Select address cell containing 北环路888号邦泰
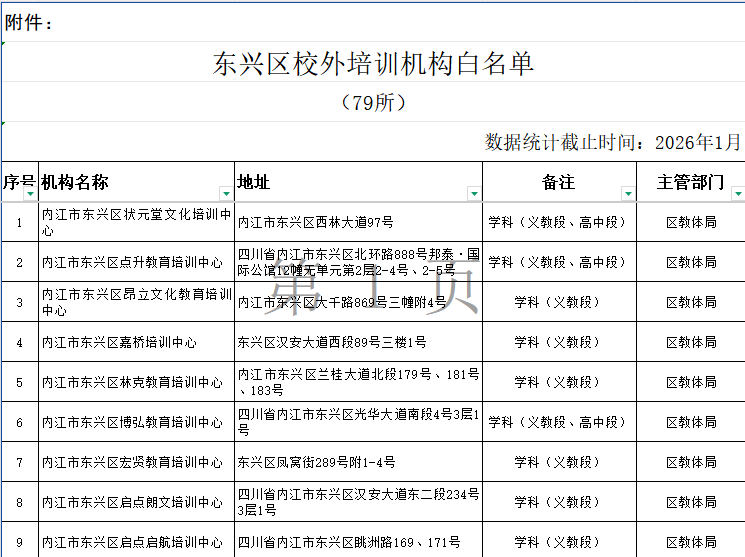Image resolution: width=745 pixels, height=557 pixels. pyautogui.click(x=358, y=262)
